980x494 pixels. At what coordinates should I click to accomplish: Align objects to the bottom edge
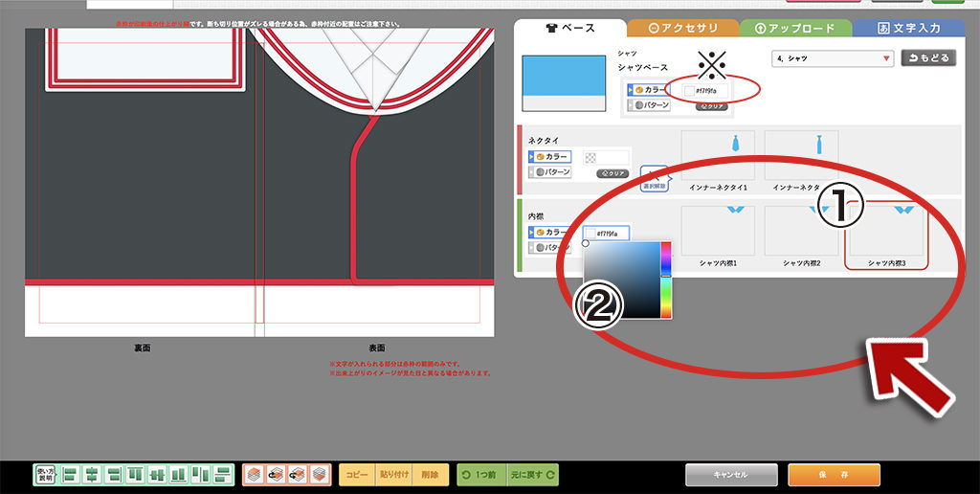pos(179,474)
